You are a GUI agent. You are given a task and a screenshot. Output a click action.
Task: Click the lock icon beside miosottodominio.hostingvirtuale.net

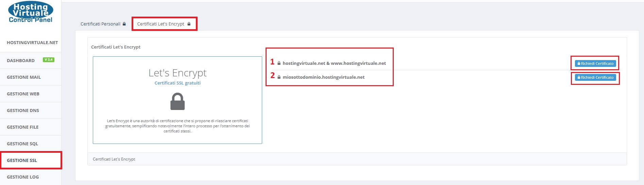279,77
